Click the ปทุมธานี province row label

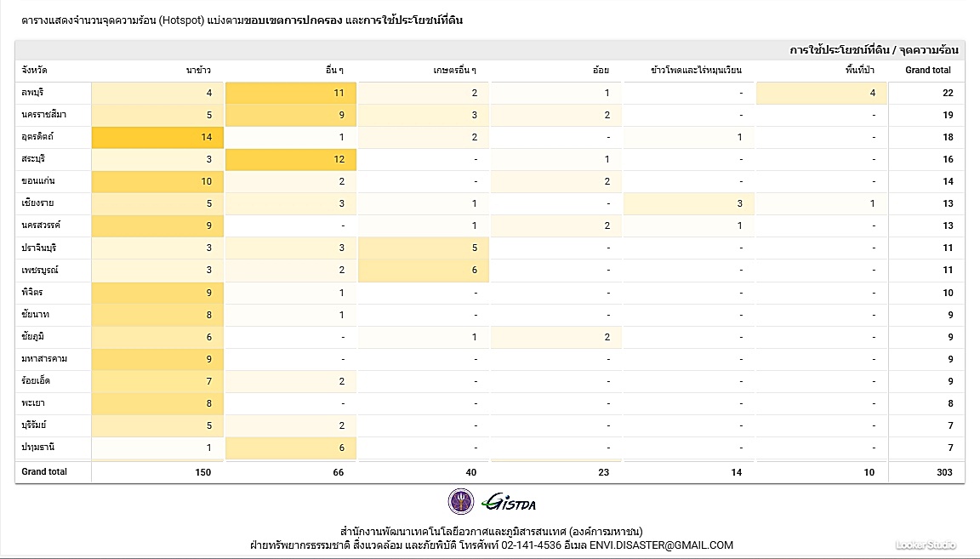(38, 447)
